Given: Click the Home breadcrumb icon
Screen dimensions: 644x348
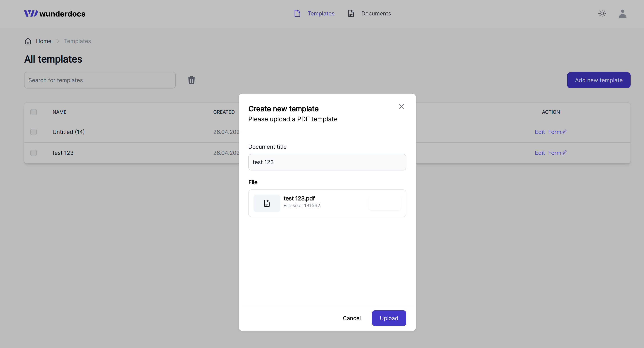Looking at the screenshot, I should point(28,41).
